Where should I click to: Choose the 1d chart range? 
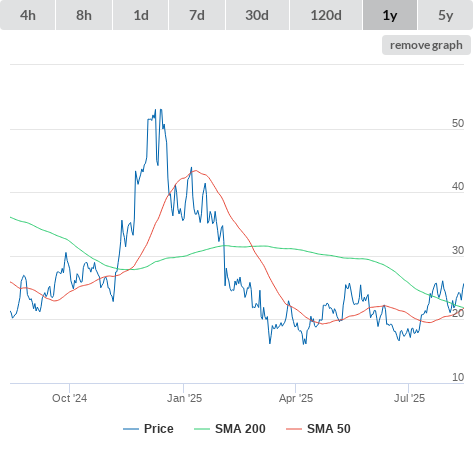click(141, 15)
